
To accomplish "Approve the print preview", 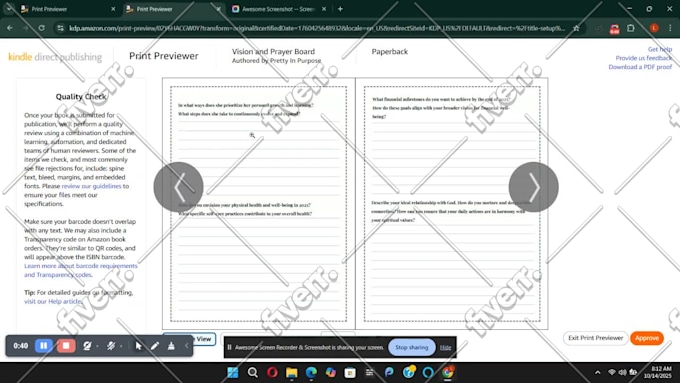I will 647,338.
